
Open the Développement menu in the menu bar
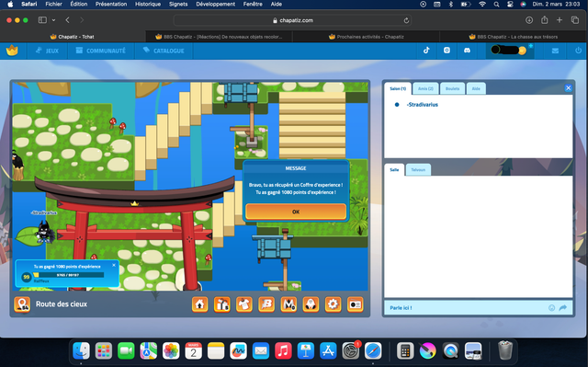[x=215, y=4]
